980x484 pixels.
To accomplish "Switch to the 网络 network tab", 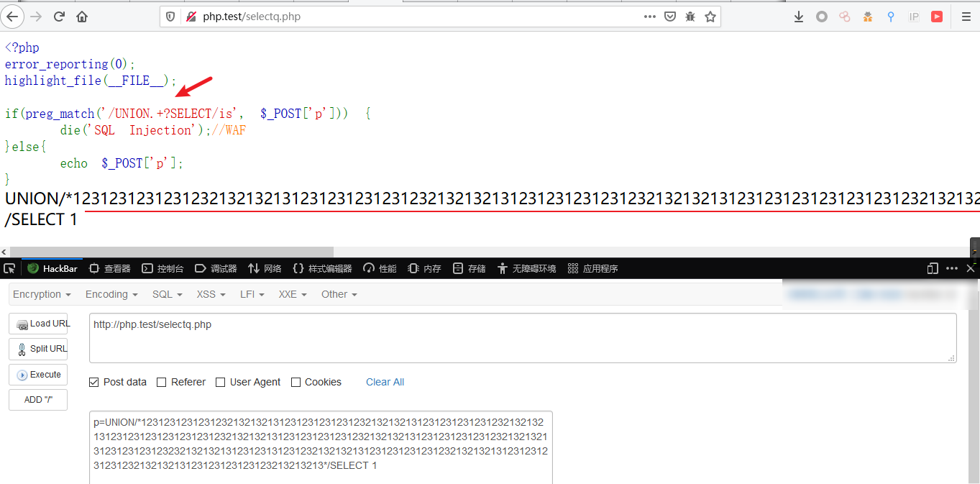I will click(x=265, y=268).
